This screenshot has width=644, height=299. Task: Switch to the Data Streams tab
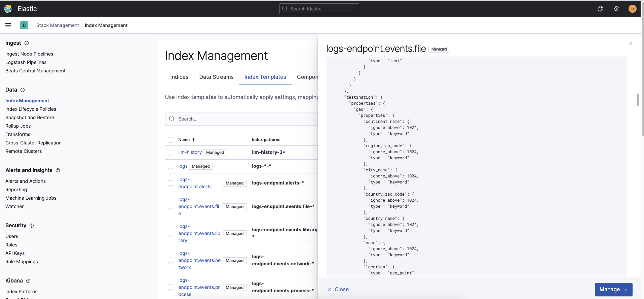[216, 77]
